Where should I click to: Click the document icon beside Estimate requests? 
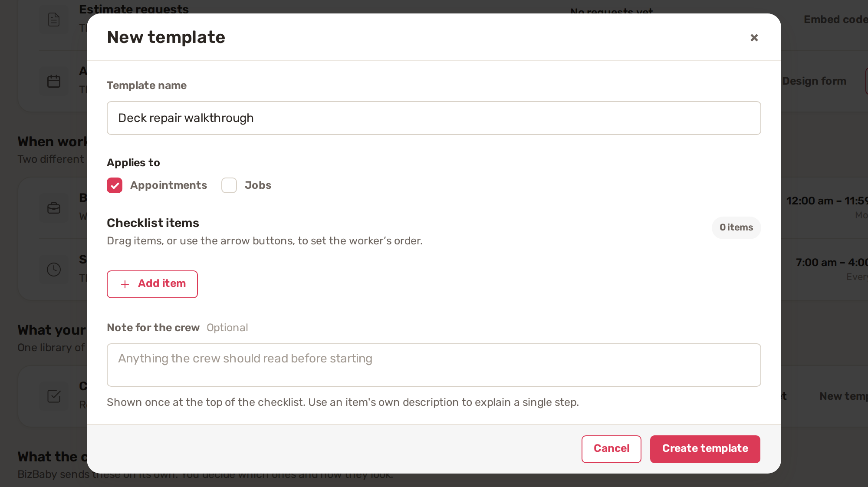pos(54,20)
